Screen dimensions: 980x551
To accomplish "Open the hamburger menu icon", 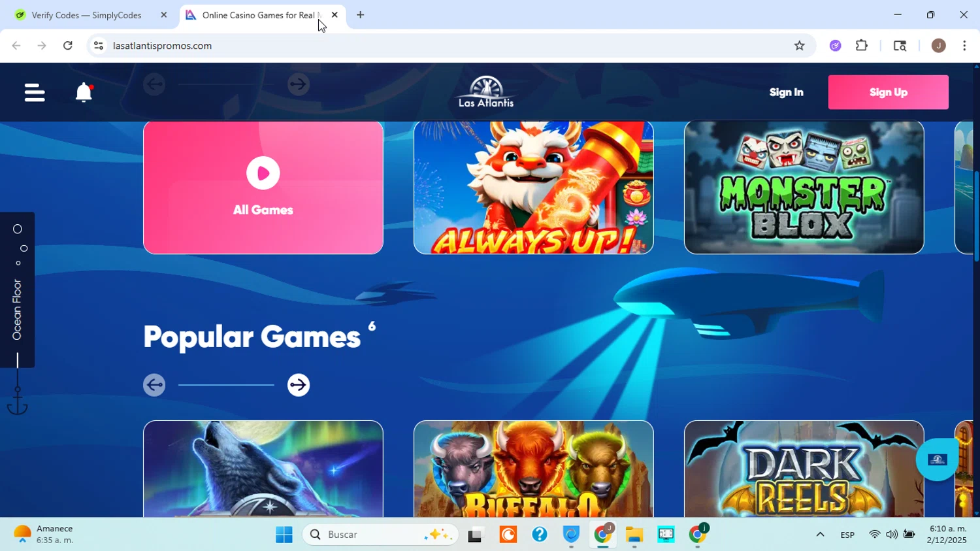I will [35, 93].
